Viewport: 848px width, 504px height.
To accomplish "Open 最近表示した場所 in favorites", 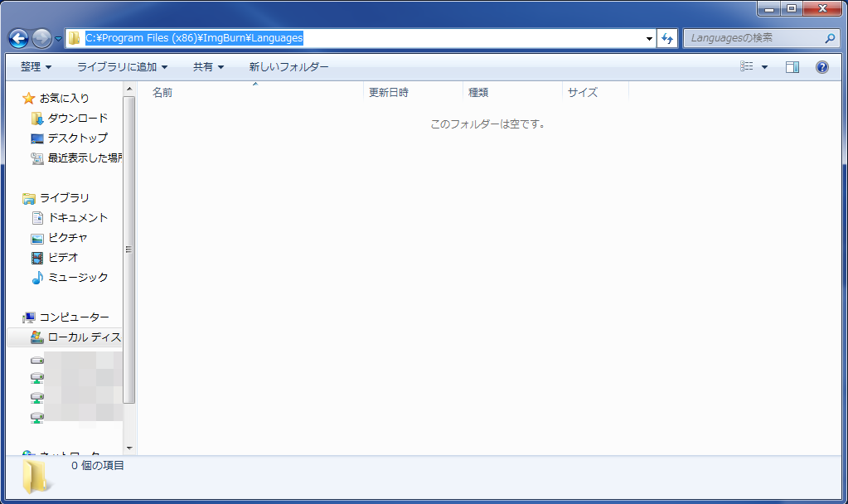I will [x=85, y=157].
